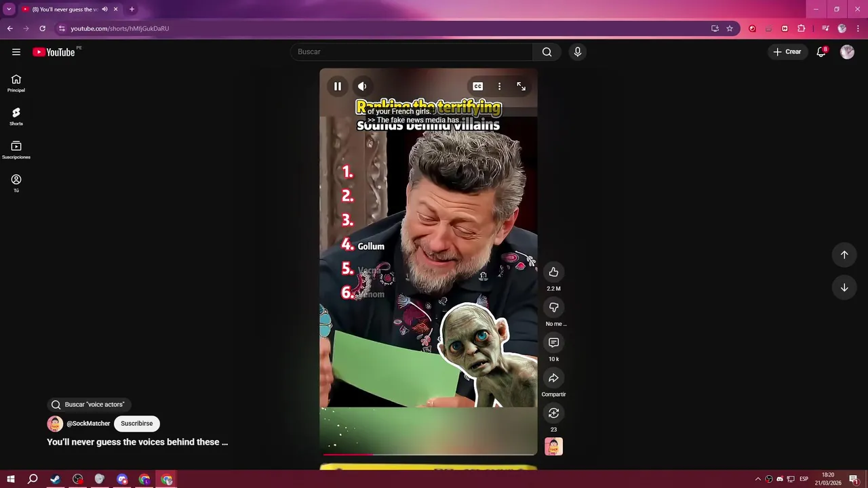Image resolution: width=868 pixels, height=488 pixels.
Task: Bookmark this page with the star icon
Action: (730, 28)
